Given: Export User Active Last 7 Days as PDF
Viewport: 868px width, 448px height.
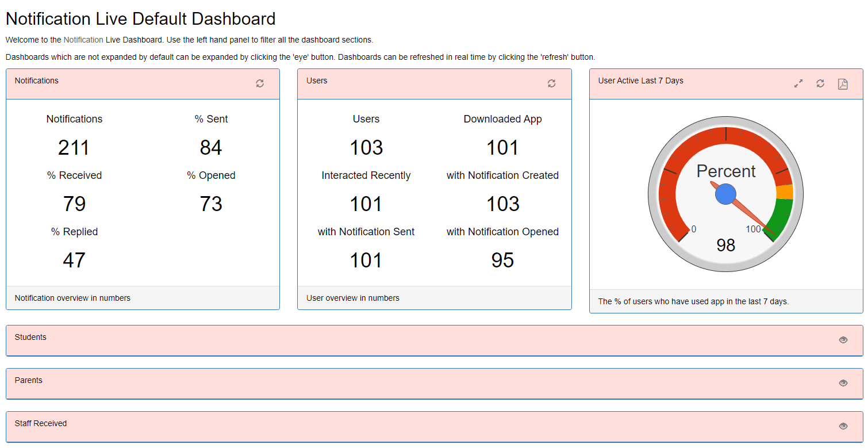Looking at the screenshot, I should (x=843, y=84).
